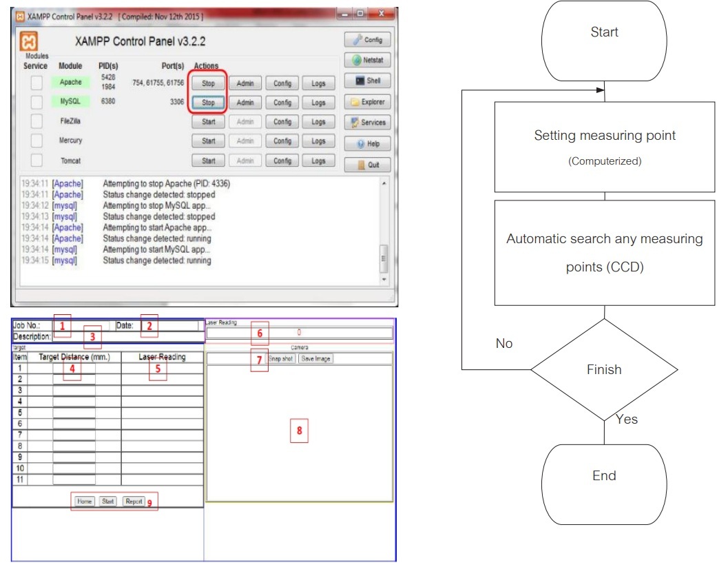
Task: Click Target Distance field for item 1
Action: (x=74, y=369)
